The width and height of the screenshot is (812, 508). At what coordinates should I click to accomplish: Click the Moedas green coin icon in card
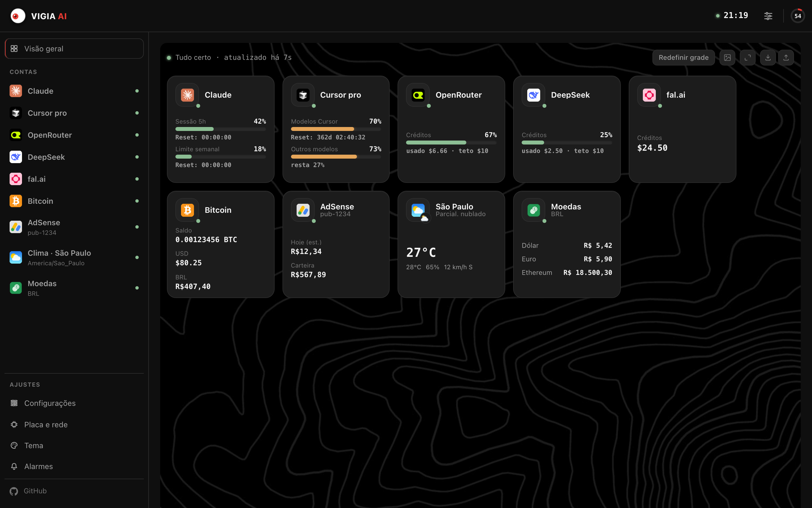click(x=533, y=210)
